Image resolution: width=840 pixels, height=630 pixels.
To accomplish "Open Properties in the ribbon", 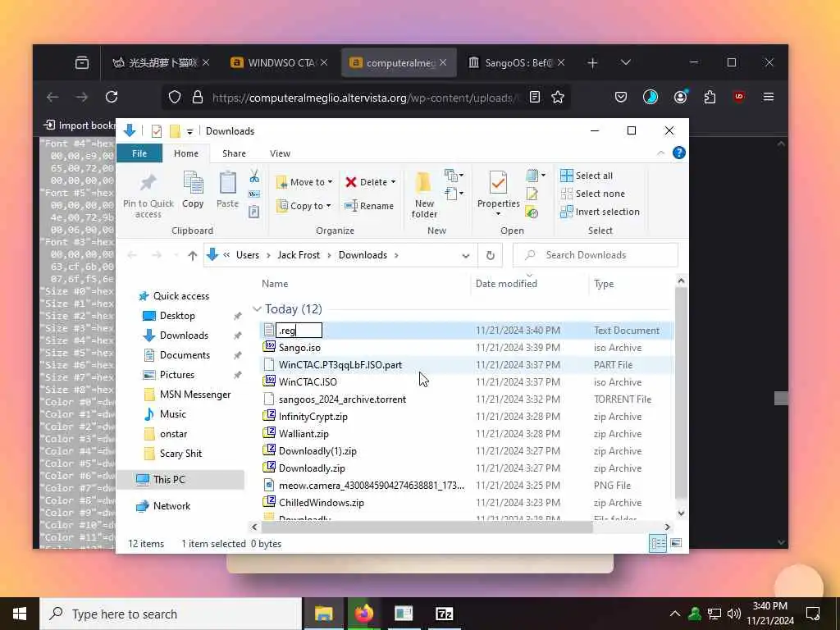I will point(498,194).
